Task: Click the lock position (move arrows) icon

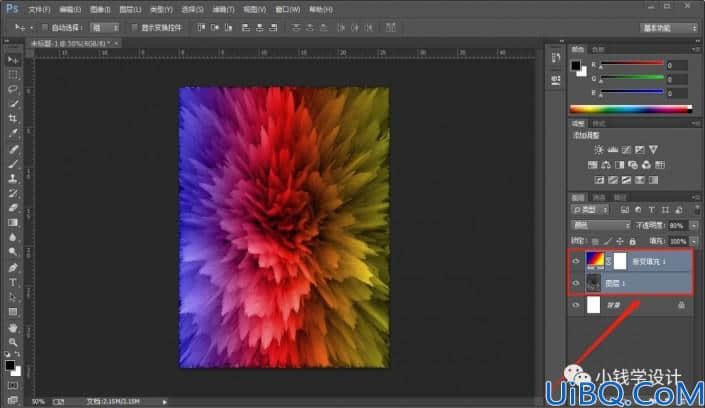Action: point(620,241)
